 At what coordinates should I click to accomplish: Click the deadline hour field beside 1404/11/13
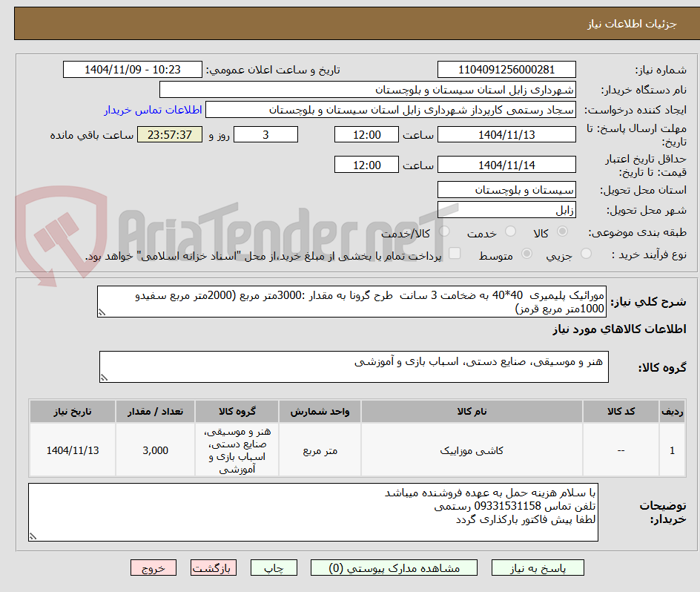coord(366,134)
